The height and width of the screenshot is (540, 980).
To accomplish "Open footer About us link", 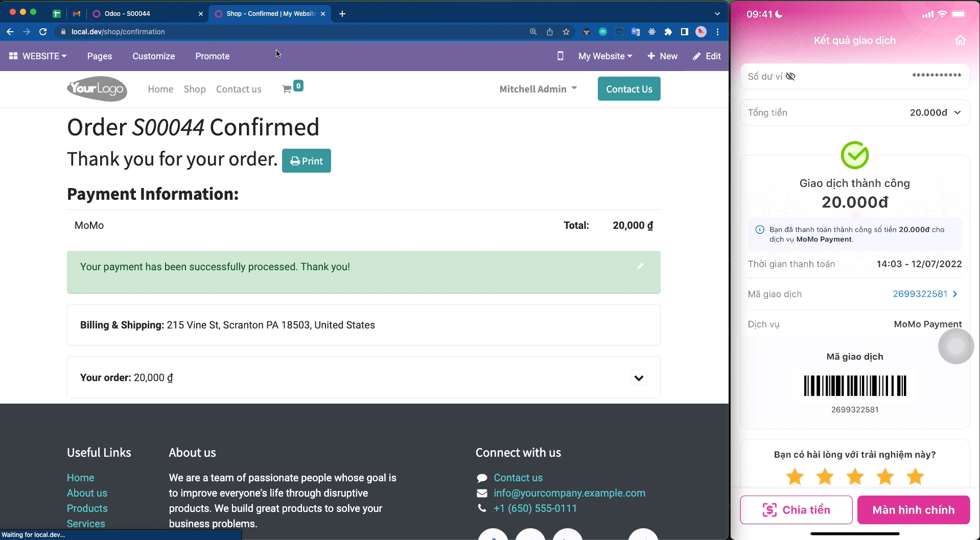I will [87, 493].
